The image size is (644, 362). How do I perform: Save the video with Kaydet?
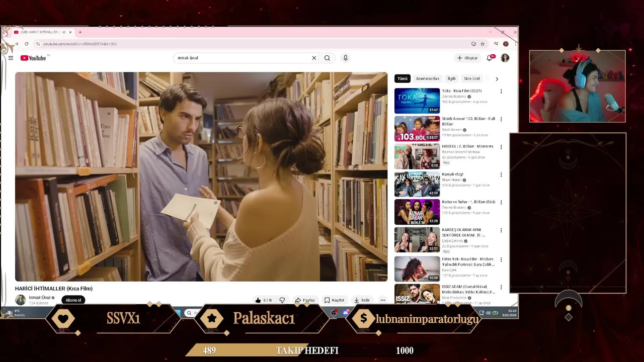click(334, 300)
